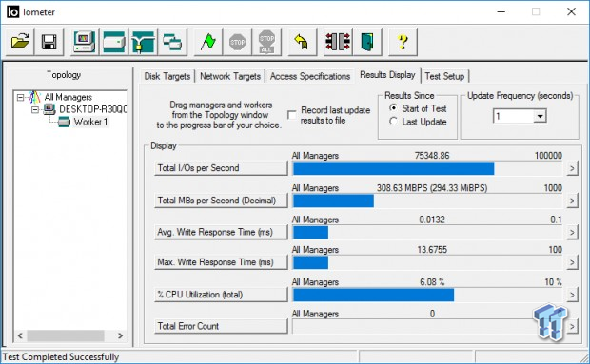Click the DESKTOP-R30Q computer icon in topology
This screenshot has height=364, width=590.
[49, 109]
